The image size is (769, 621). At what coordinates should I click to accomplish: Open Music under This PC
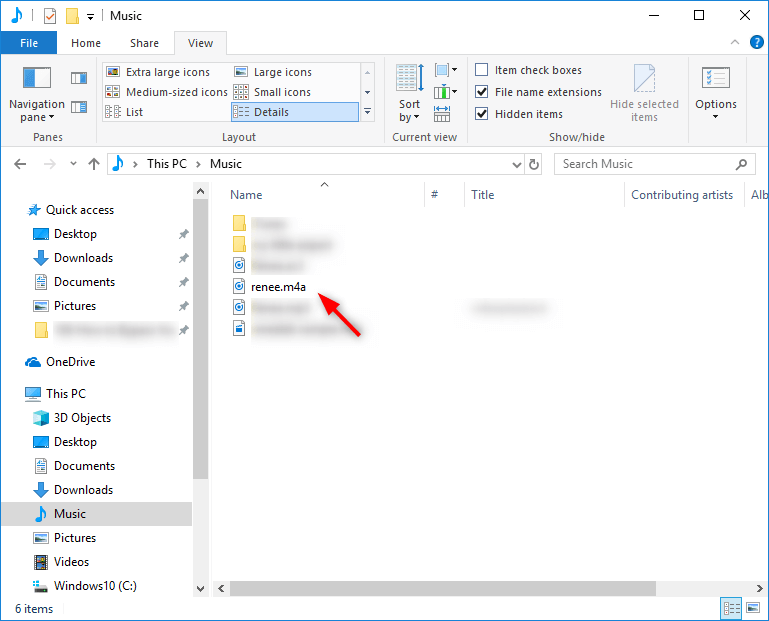pos(70,514)
